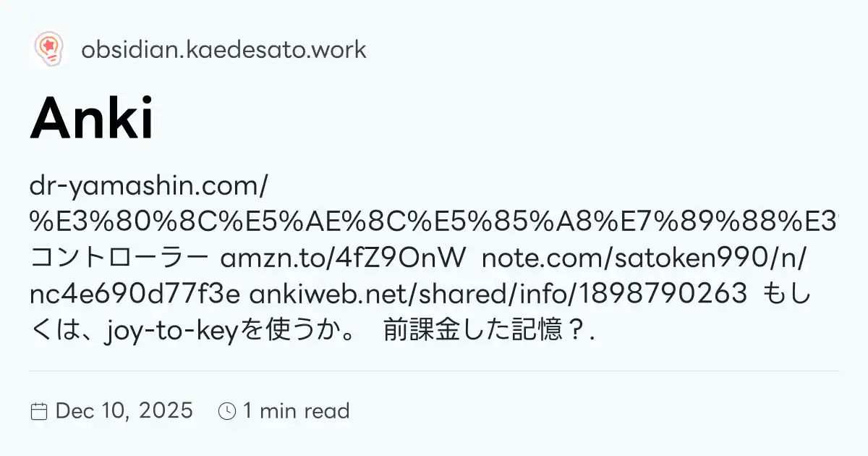Click the Anki page title
Screen dimensions: 868x456
pos(92,119)
